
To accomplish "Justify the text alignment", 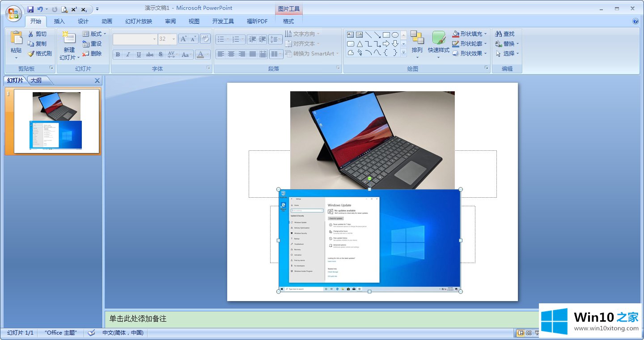I will coord(253,54).
